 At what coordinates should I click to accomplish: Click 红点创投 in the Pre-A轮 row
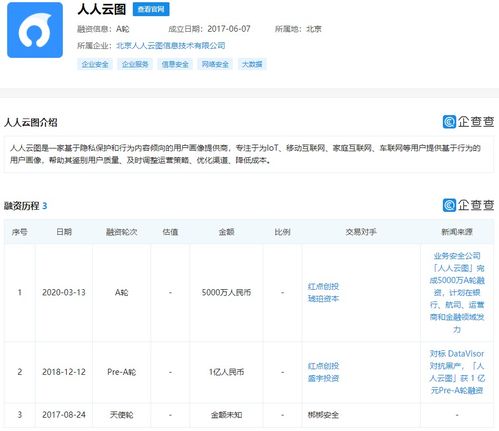point(323,366)
